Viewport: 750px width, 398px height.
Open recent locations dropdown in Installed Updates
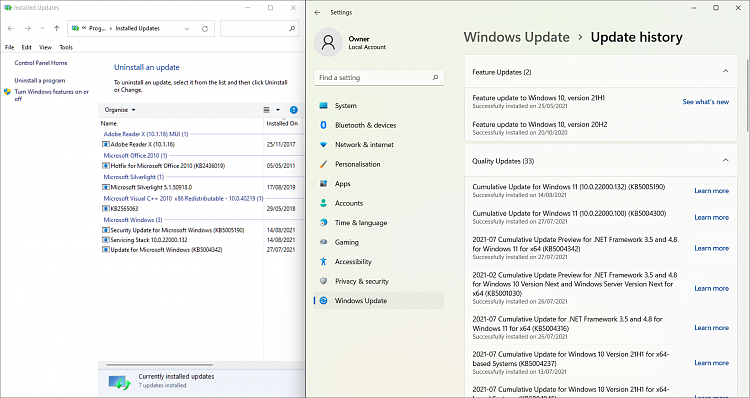[x=43, y=29]
